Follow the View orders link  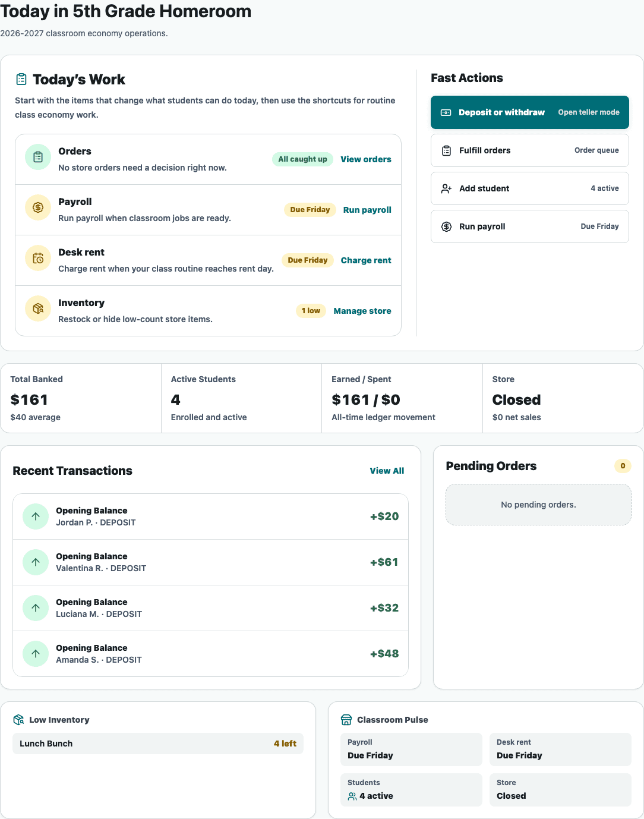pos(366,159)
